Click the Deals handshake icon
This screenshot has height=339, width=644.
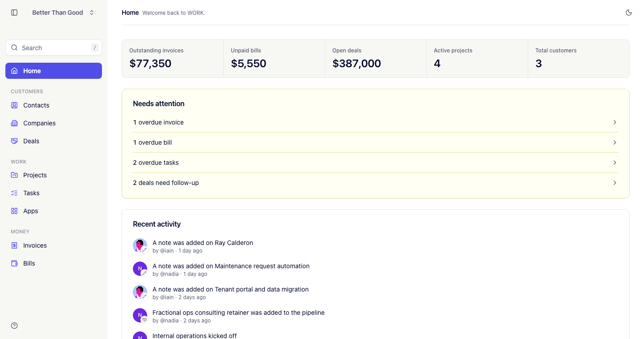point(14,141)
